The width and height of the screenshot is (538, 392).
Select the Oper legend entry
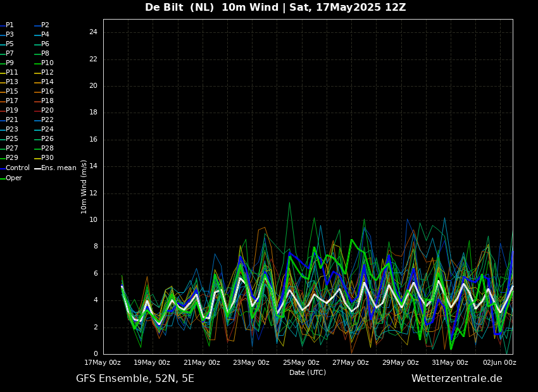pyautogui.click(x=13, y=178)
